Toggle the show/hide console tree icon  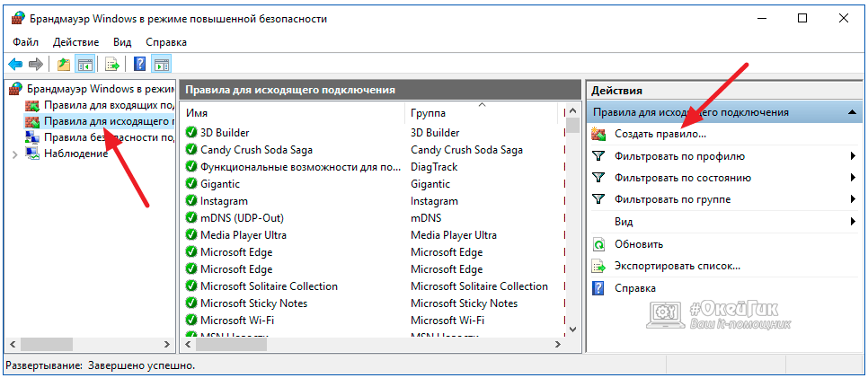point(85,65)
